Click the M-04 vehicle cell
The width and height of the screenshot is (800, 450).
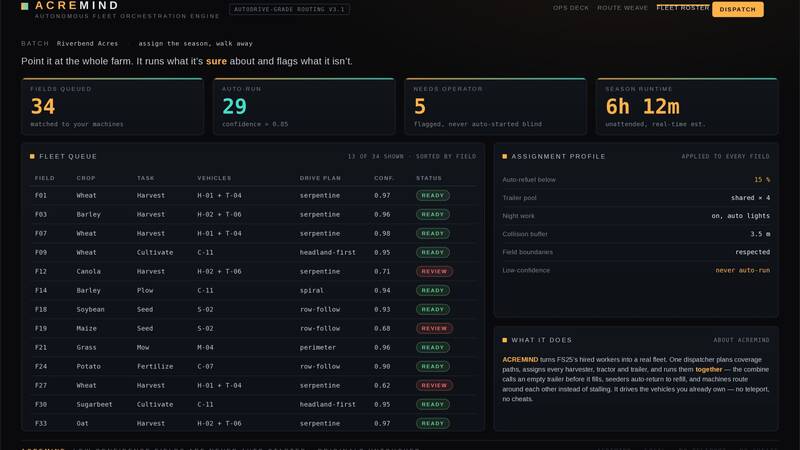(x=205, y=347)
